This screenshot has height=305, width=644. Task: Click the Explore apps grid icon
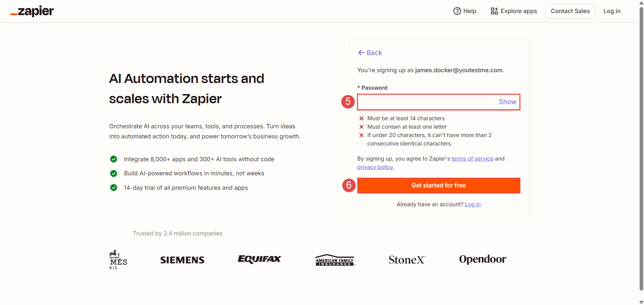[494, 11]
